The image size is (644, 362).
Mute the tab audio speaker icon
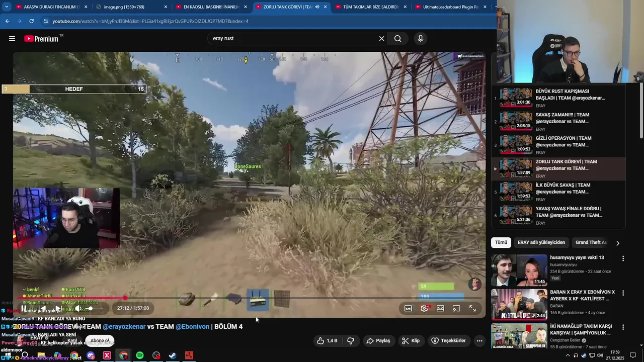point(317,7)
